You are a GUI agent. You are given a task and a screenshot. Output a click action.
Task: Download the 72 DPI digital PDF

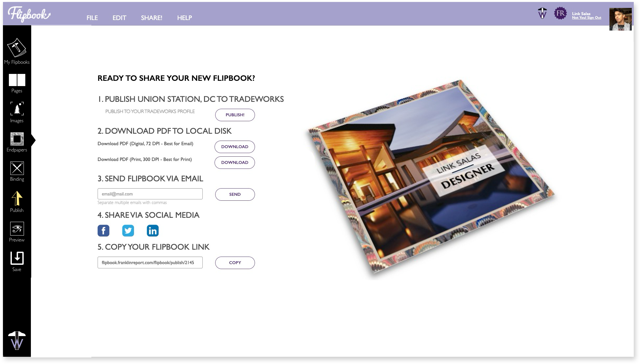coord(235,147)
